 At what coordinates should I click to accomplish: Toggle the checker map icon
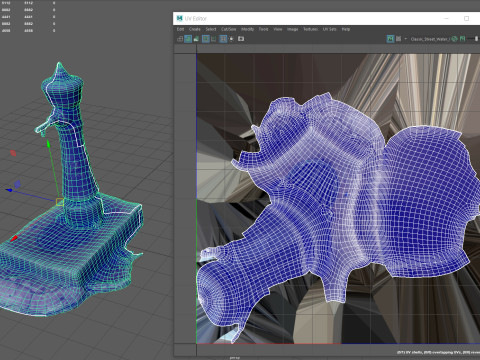pos(398,39)
